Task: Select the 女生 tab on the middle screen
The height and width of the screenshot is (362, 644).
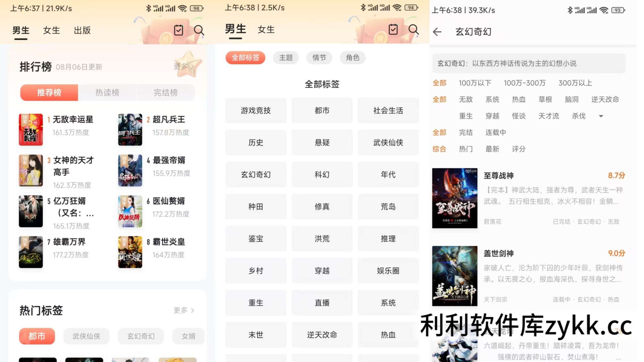Action: tap(266, 29)
